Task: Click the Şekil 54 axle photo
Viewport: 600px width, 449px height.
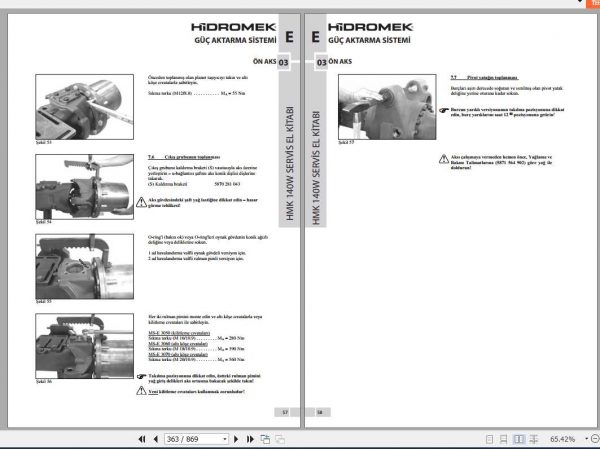Action: pyautogui.click(x=85, y=187)
